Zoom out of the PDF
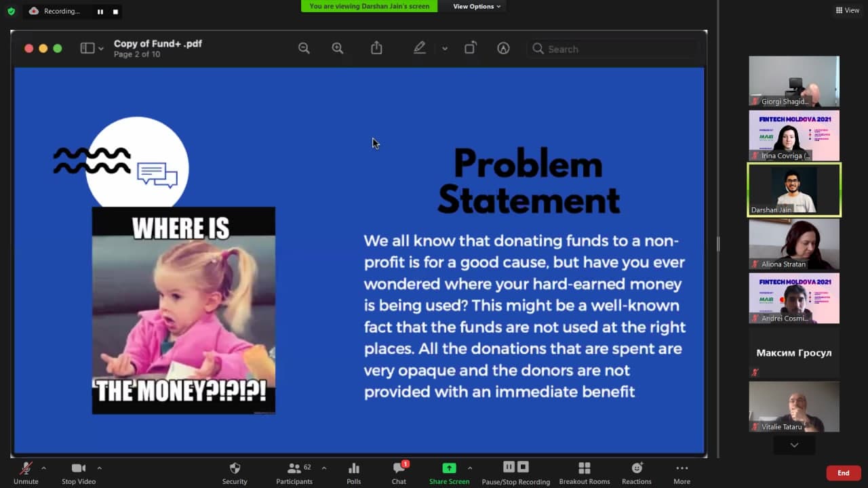The image size is (868, 488). pos(304,48)
